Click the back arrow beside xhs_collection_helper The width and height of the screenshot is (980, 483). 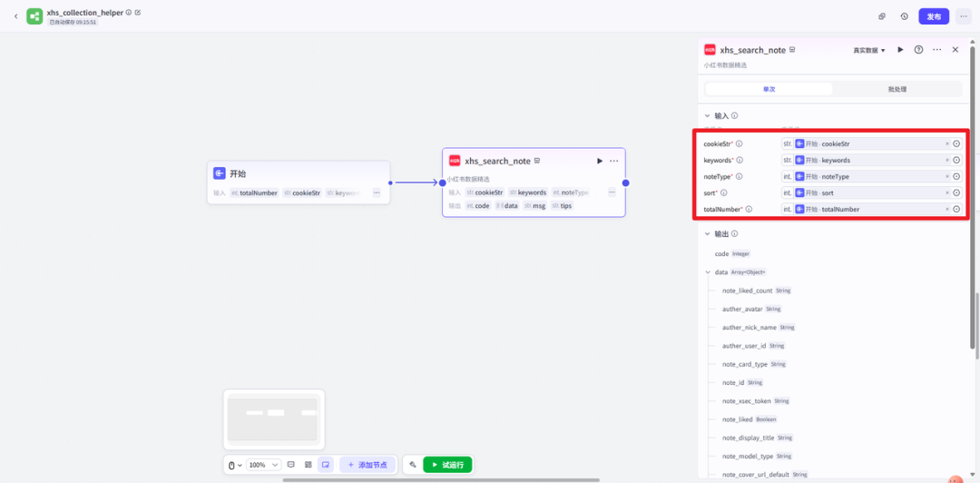tap(15, 16)
